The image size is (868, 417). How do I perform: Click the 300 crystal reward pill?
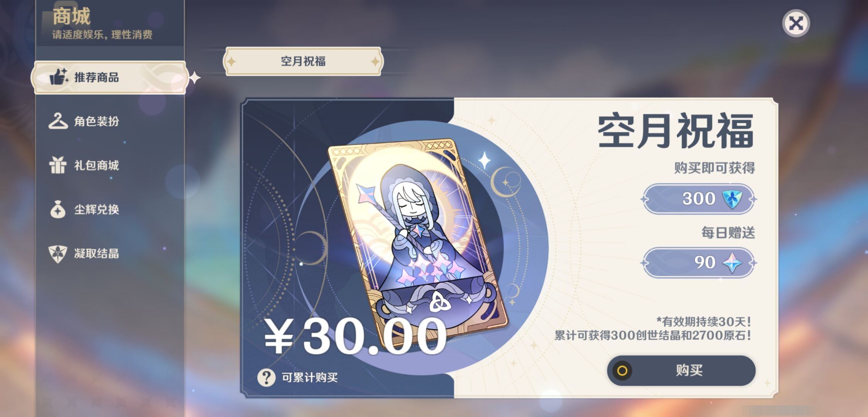(698, 199)
